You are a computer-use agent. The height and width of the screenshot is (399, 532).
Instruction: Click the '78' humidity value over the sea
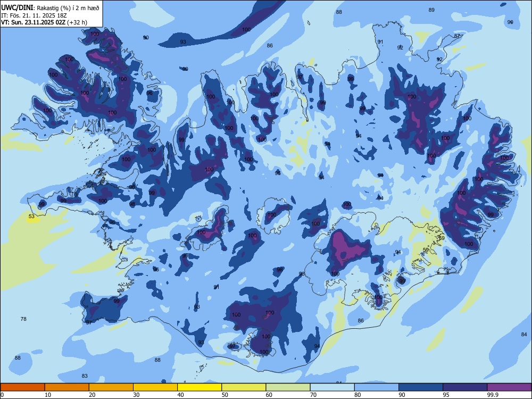(23, 319)
